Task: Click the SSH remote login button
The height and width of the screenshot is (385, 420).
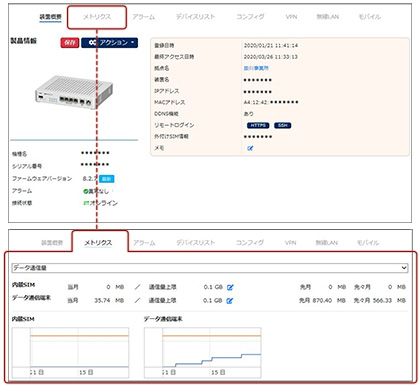Action: [283, 125]
